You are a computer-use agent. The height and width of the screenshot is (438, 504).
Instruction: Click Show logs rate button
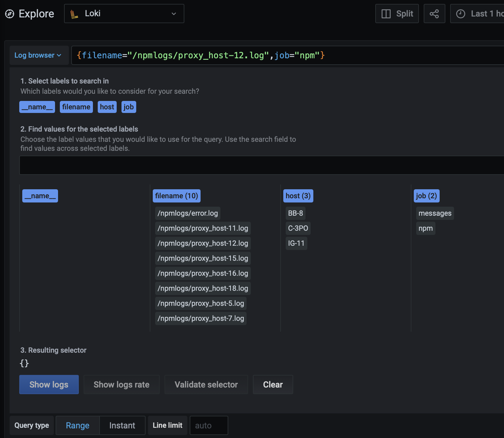point(121,385)
